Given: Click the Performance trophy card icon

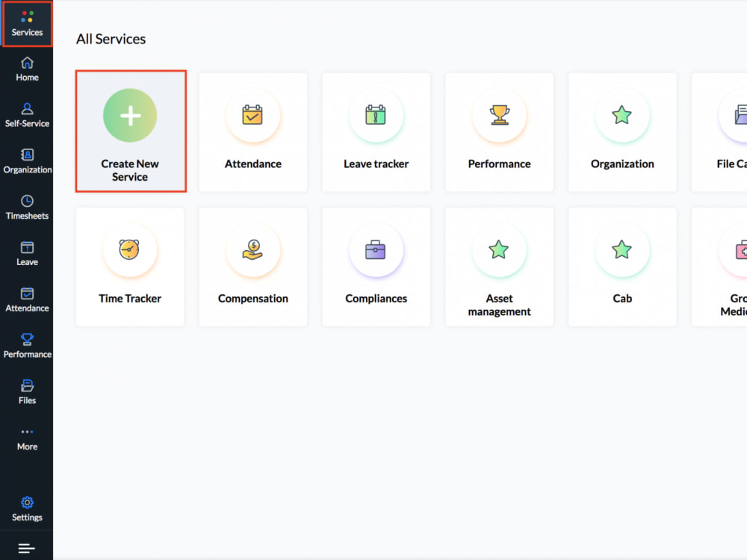Looking at the screenshot, I should click(499, 115).
